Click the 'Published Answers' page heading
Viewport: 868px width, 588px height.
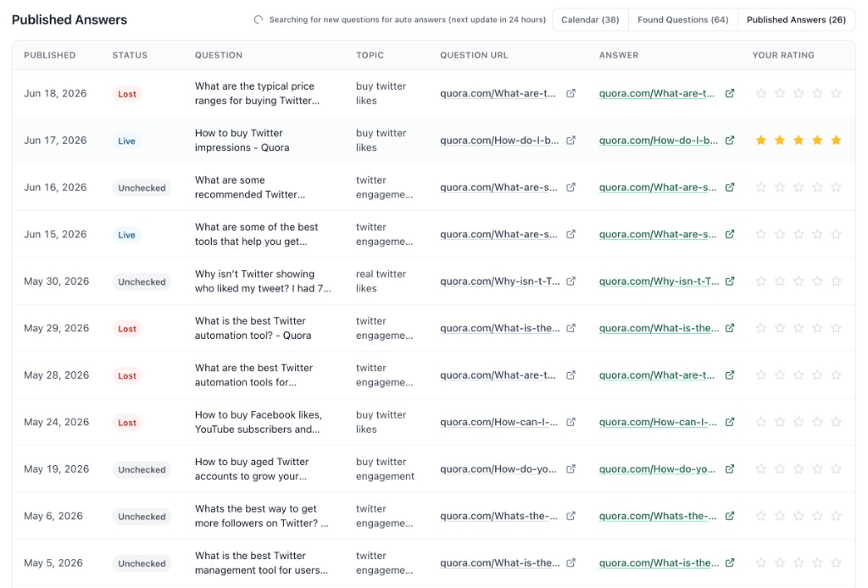pyautogui.click(x=70, y=20)
